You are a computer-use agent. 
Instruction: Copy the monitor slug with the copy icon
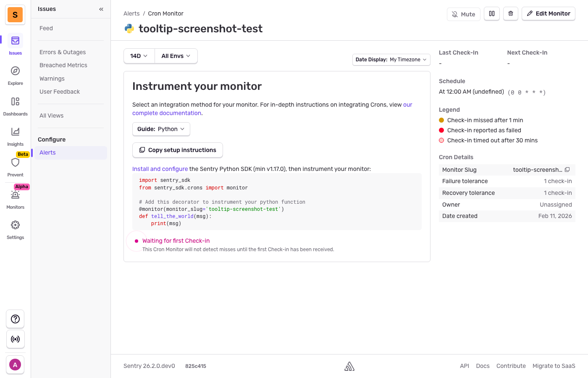(568, 169)
